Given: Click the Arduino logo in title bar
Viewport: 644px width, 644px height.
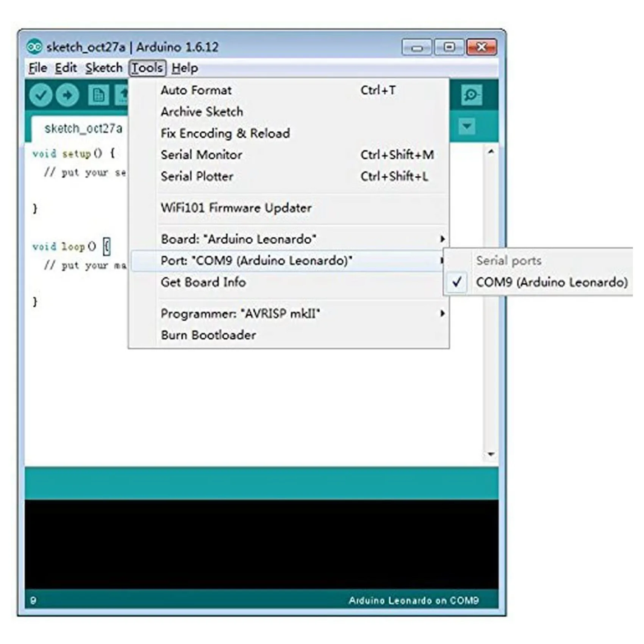Looking at the screenshot, I should coord(34,47).
